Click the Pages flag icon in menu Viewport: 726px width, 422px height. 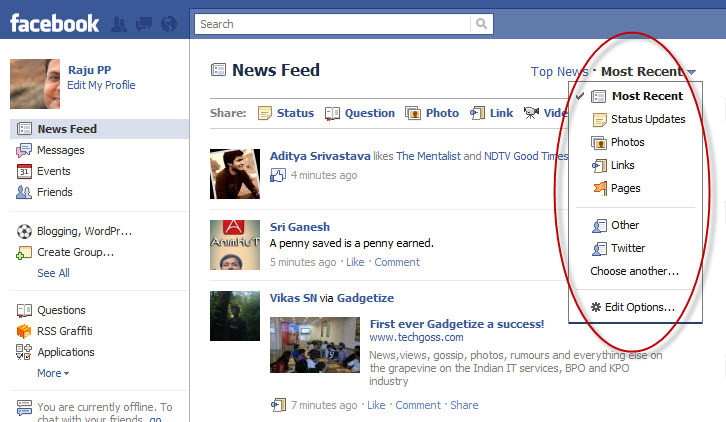600,188
